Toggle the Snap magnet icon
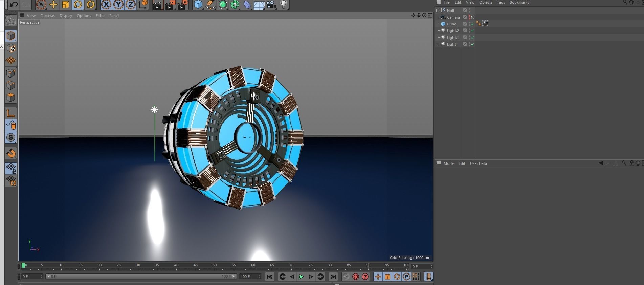This screenshot has height=285, width=644. [11, 153]
